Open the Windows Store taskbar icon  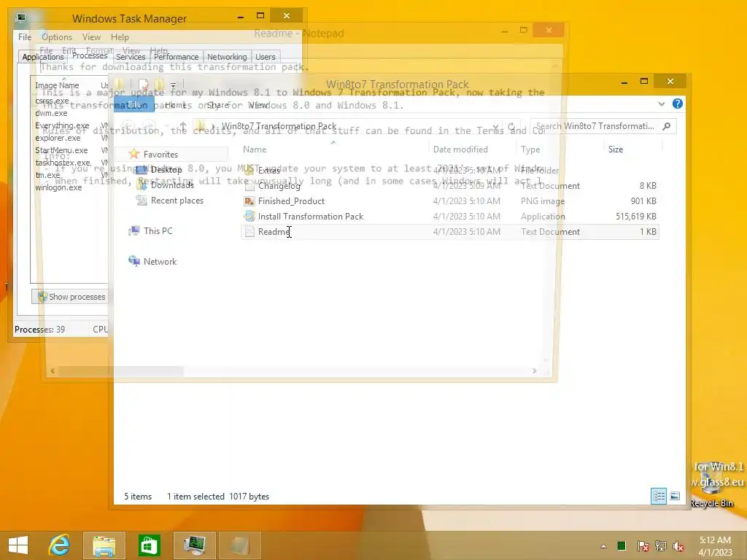click(x=149, y=545)
